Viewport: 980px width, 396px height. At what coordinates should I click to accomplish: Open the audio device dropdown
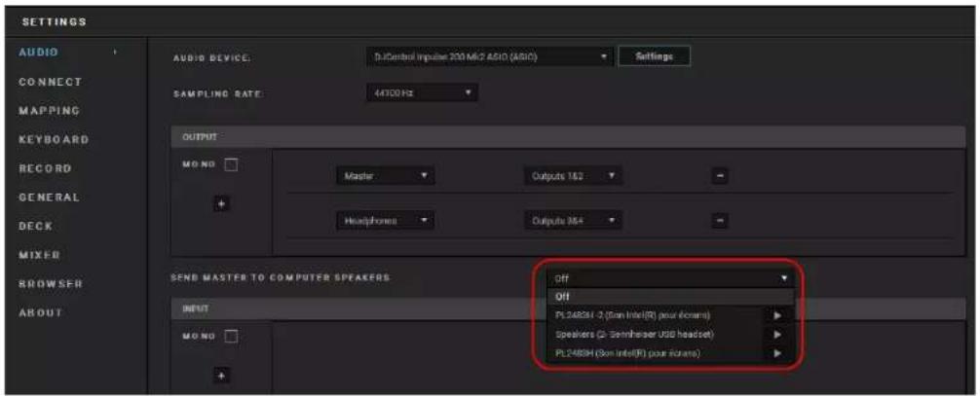pos(487,56)
